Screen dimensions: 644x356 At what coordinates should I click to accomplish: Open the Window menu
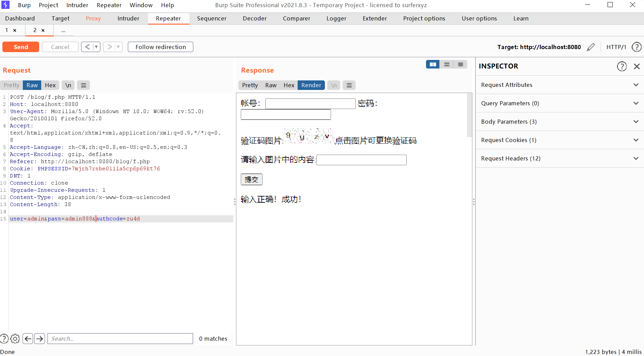[141, 5]
